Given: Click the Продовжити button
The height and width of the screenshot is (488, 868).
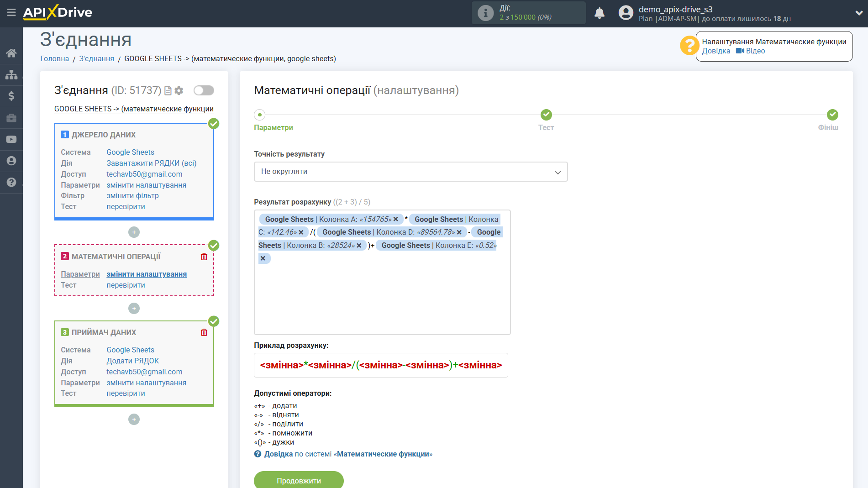Looking at the screenshot, I should pos(299,480).
